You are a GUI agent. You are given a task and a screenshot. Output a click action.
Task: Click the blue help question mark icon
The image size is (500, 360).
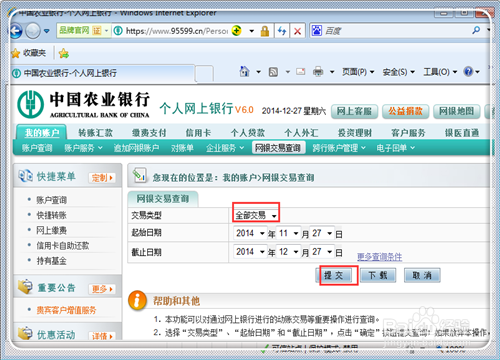click(x=468, y=71)
